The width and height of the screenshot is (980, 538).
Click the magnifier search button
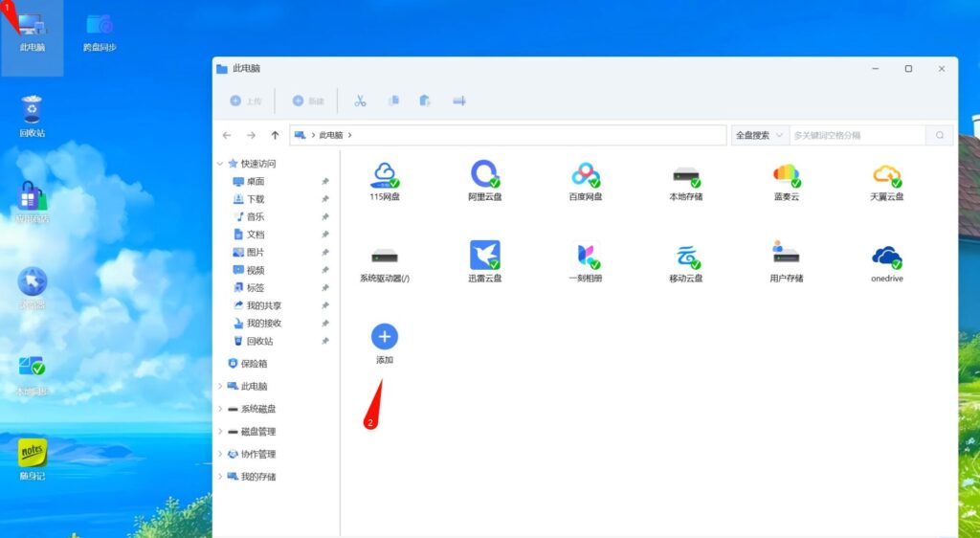click(x=940, y=135)
